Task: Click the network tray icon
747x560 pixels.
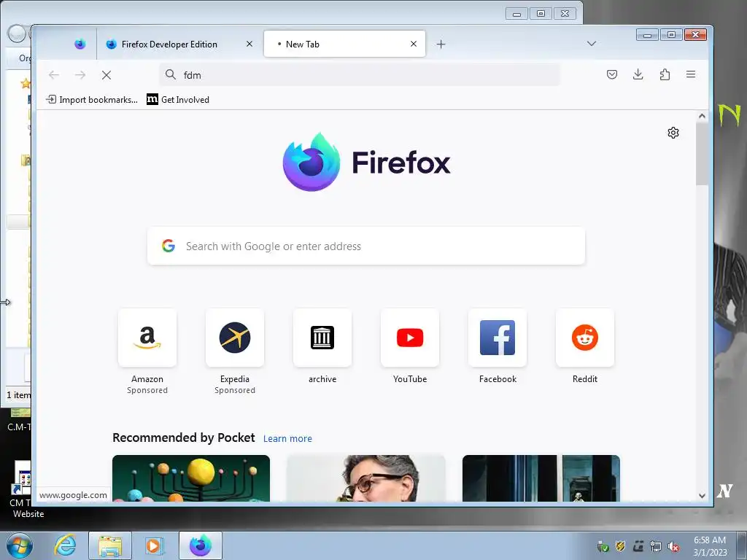Action: [x=656, y=547]
